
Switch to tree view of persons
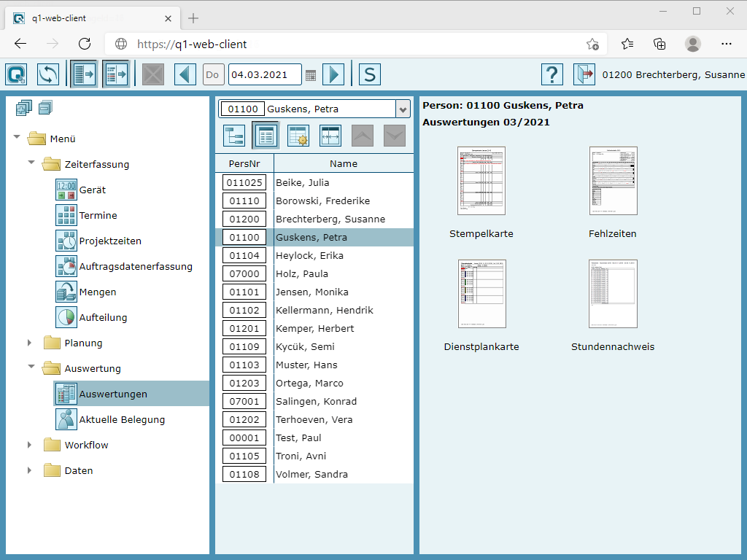point(234,136)
